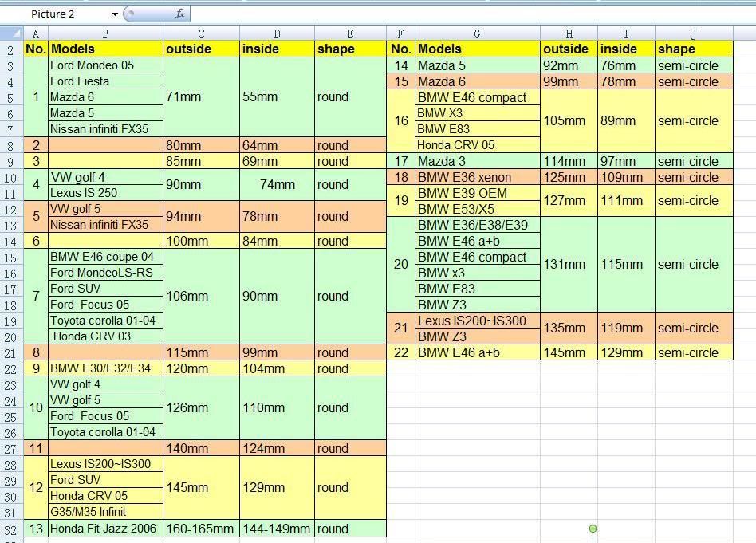Screen dimensions: 756x543
Task: Select column B header
Action: 105,33
